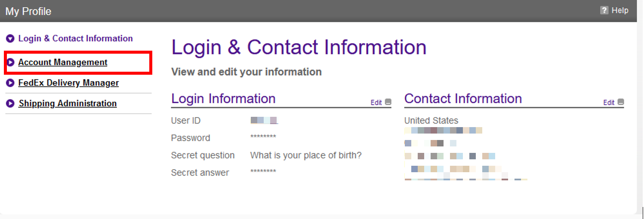Click the My Profile header title
Viewport: 644px width, 219px height.
28,12
